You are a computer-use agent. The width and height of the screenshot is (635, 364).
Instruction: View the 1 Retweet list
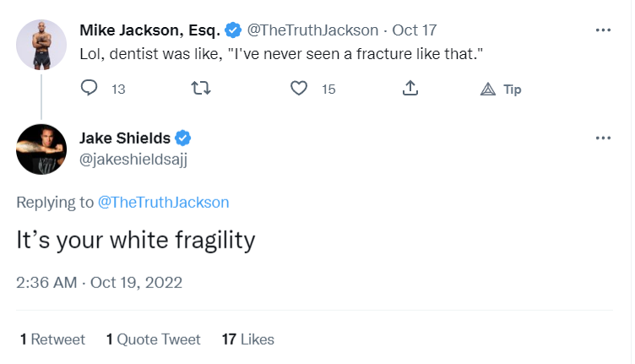point(52,340)
